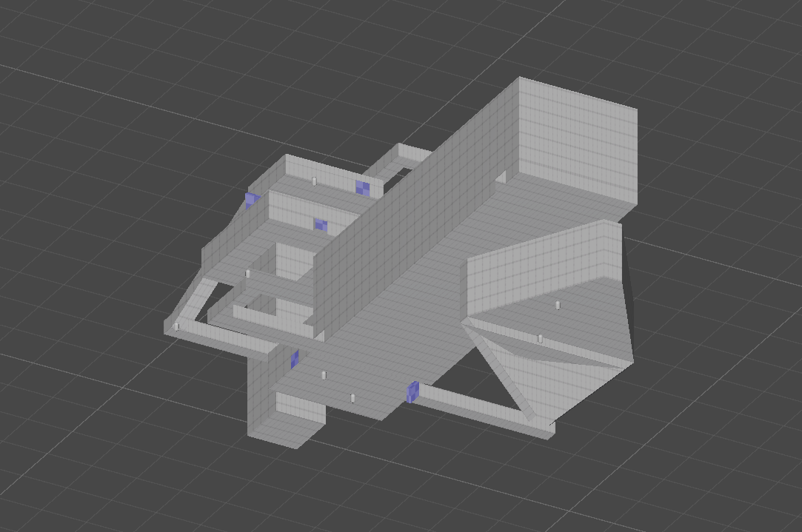The width and height of the screenshot is (802, 532).
Task: Click the blue marker at the model's far-left corner
Action: [x=252, y=200]
